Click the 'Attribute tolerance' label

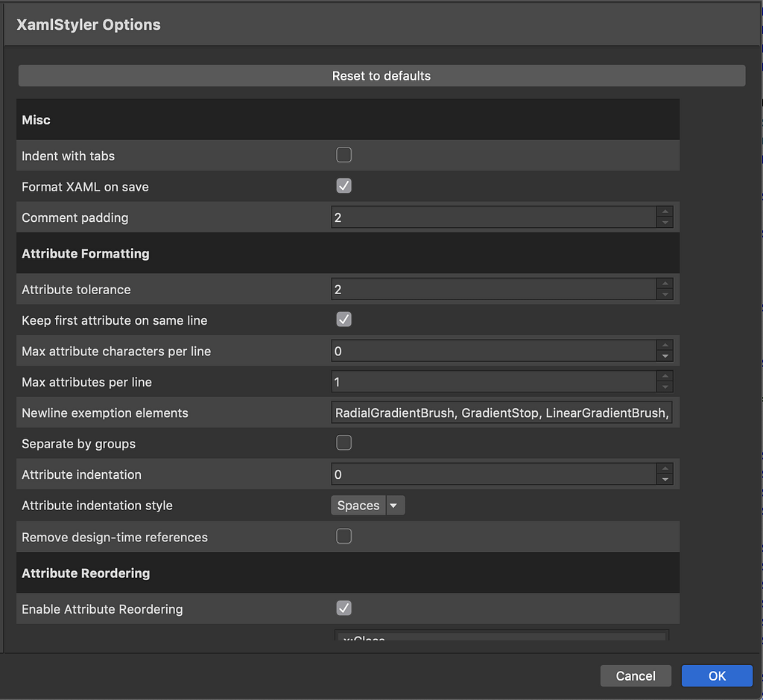(77, 290)
